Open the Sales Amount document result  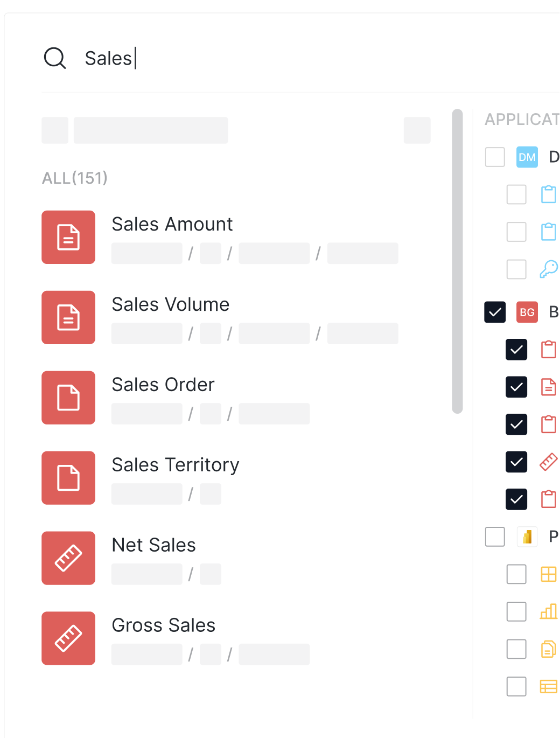172,224
